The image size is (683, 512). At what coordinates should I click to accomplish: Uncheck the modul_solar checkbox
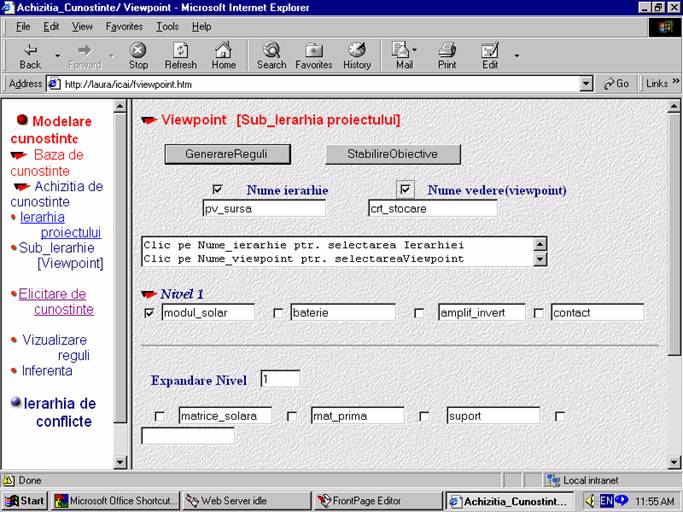point(150,313)
